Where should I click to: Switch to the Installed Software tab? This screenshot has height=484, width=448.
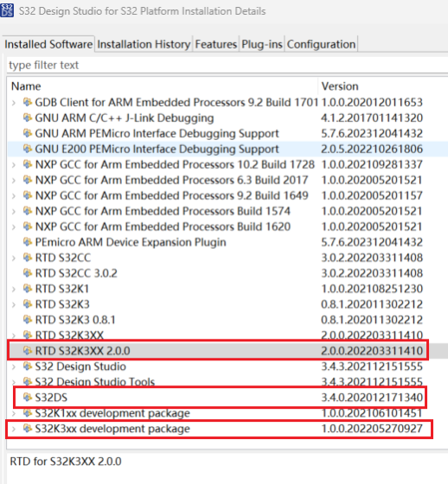[48, 44]
